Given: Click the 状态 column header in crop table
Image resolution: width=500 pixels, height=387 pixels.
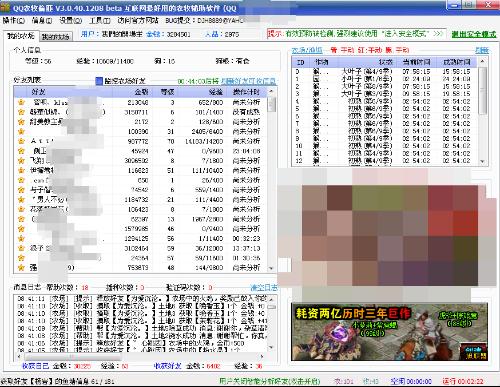Looking at the screenshot, I should pyautogui.click(x=368, y=62).
